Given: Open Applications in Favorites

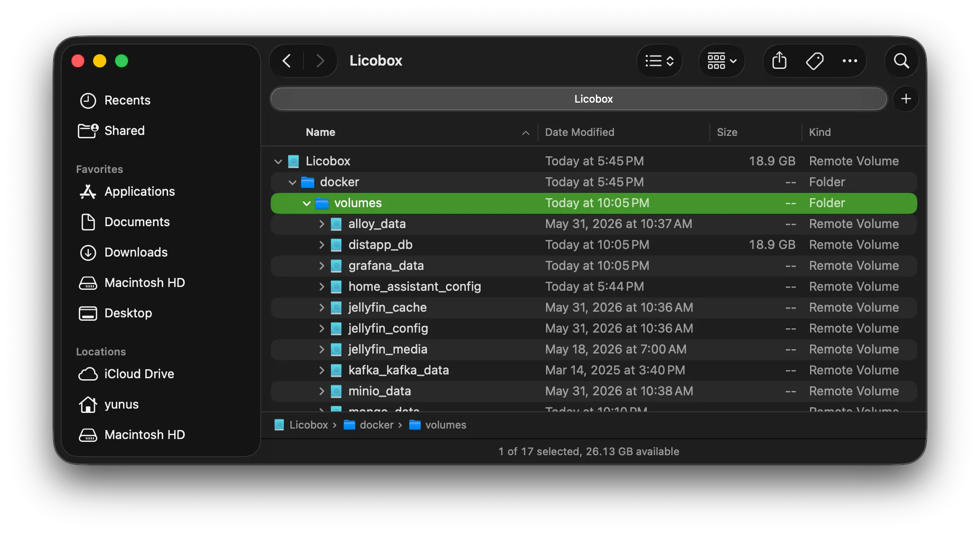Looking at the screenshot, I should pos(127,191).
